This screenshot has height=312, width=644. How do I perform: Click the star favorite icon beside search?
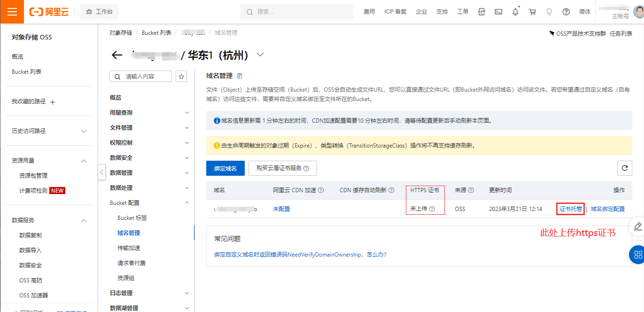point(181,76)
